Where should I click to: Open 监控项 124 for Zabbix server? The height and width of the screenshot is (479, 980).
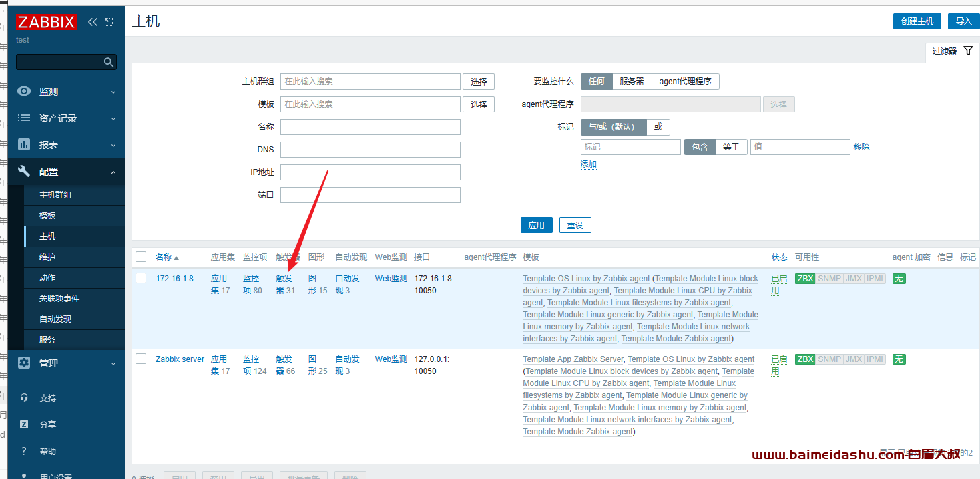[x=255, y=365]
